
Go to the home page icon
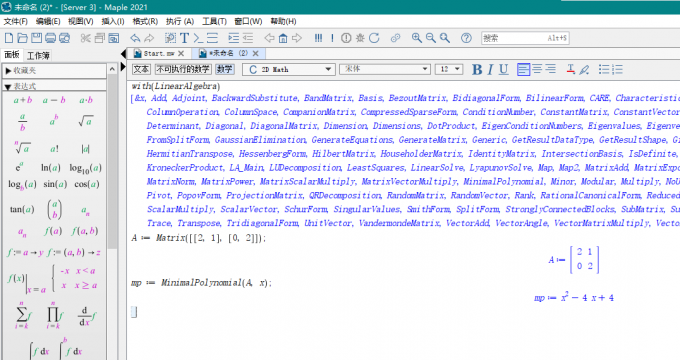283,38
